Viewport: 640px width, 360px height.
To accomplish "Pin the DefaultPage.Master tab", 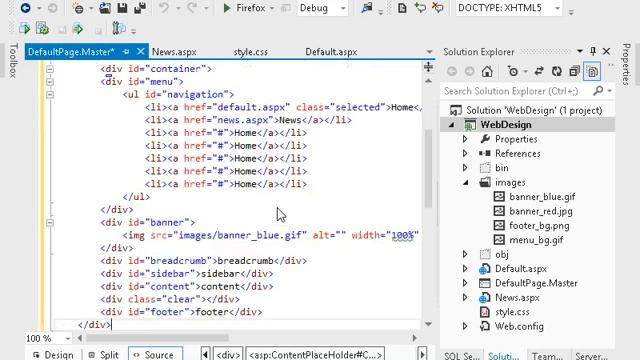I will [126, 51].
